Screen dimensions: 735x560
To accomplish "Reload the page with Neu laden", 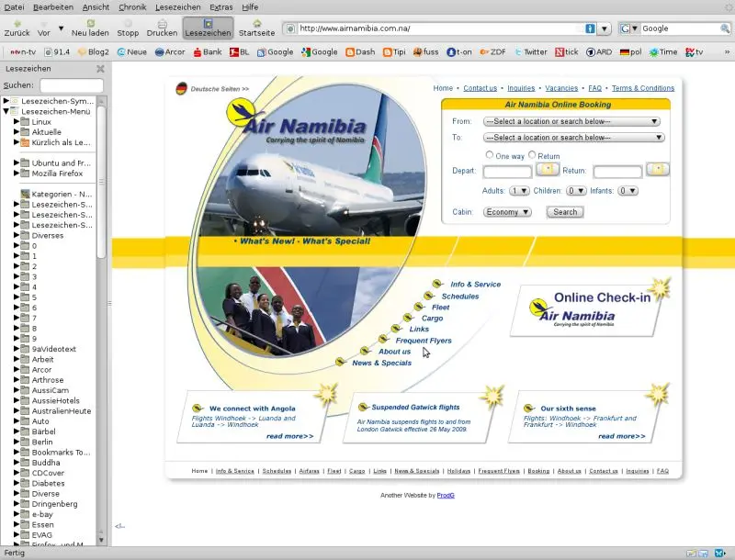I will coord(90,28).
